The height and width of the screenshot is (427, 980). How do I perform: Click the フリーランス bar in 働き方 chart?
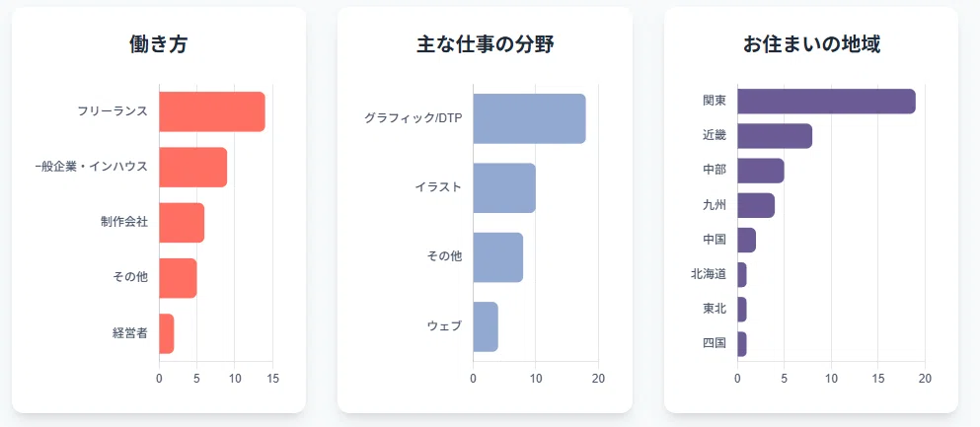212,111
